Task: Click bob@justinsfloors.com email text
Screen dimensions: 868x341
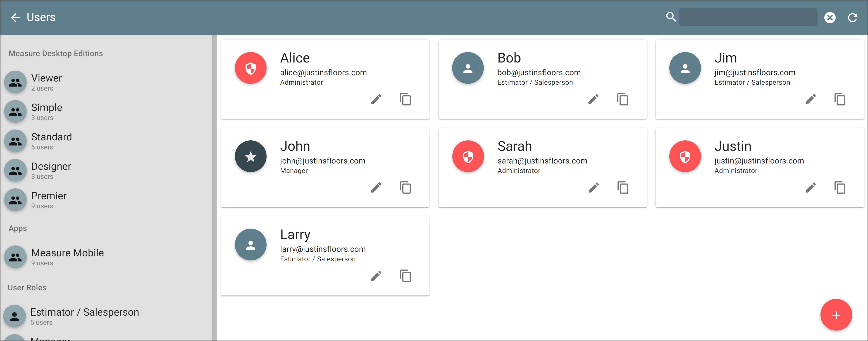Action: tap(539, 72)
